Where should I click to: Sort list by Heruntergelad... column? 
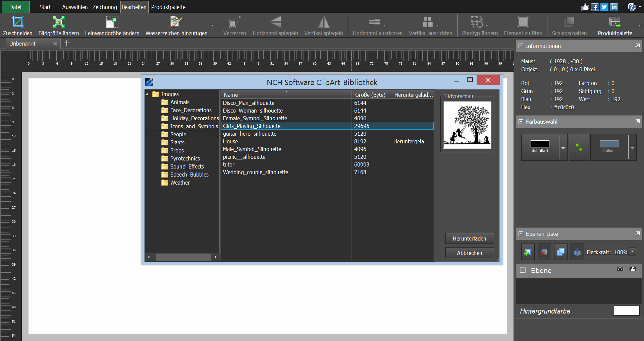413,95
